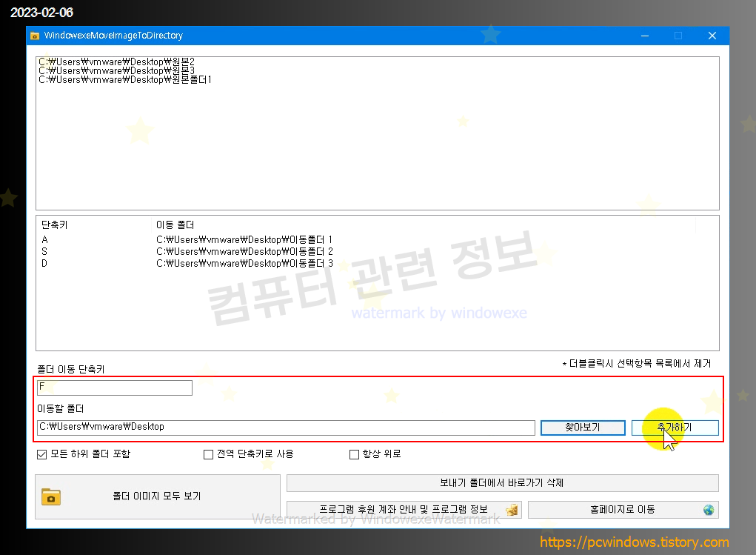Click the app folder icon in title bar
The image size is (756, 555).
coord(35,36)
